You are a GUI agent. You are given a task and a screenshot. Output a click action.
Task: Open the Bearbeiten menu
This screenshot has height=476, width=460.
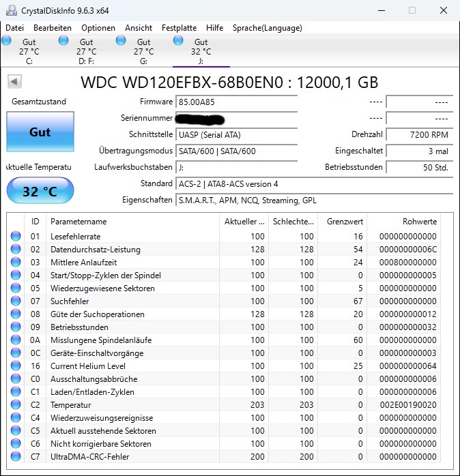53,28
